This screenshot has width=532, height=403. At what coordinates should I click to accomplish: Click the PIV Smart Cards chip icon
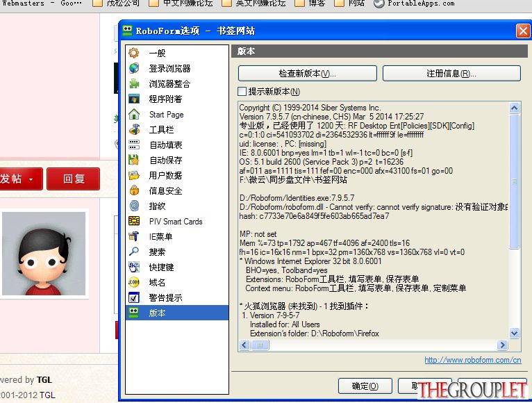(134, 221)
